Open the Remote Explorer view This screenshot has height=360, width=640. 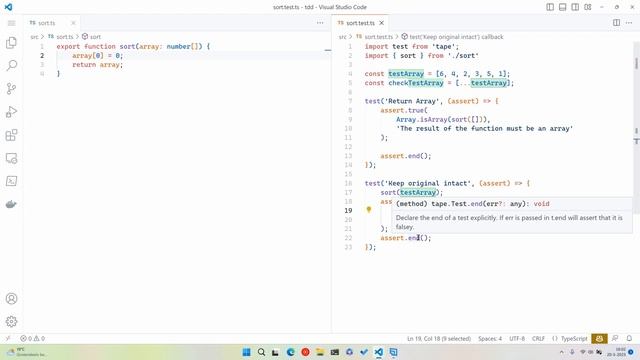pyautogui.click(x=11, y=158)
